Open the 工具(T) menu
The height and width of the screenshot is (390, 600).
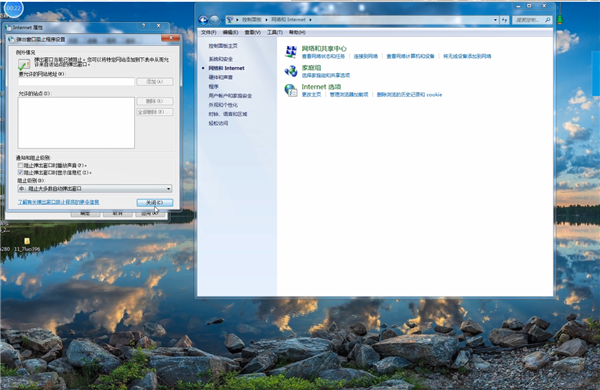tap(275, 33)
